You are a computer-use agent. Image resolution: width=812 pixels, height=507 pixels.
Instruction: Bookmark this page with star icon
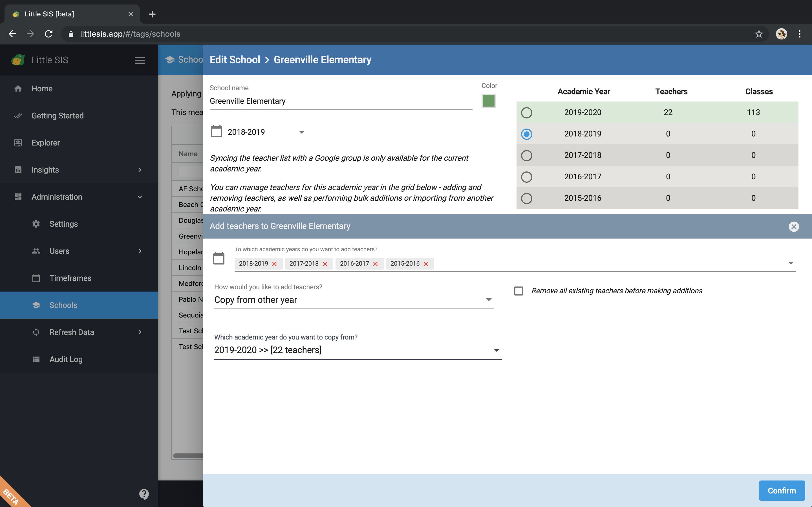[x=759, y=34]
